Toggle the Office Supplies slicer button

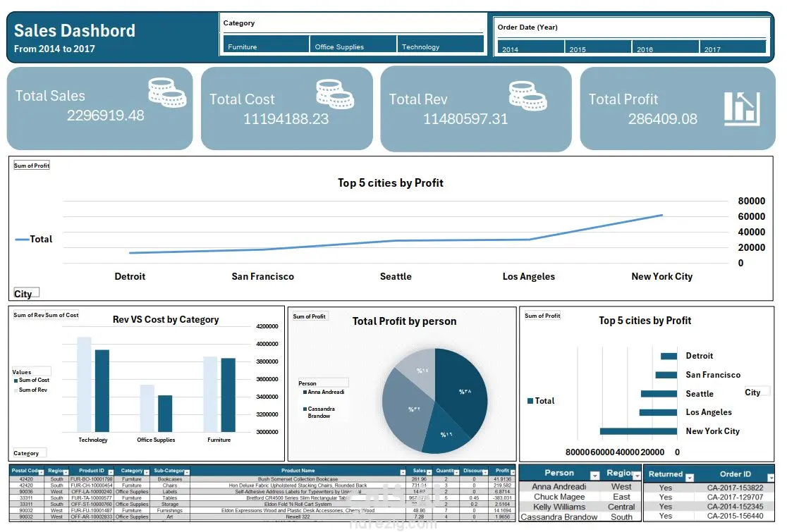tap(353, 44)
